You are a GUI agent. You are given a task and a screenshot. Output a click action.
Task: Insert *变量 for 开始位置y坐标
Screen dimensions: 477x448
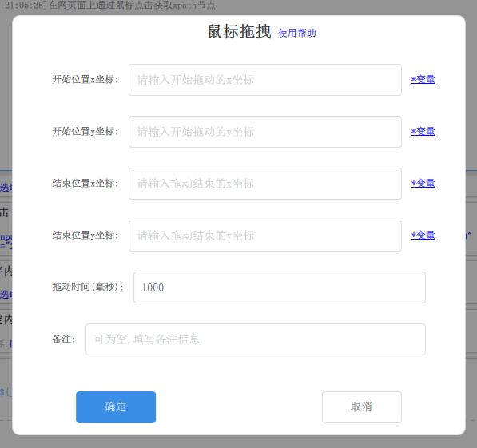click(x=423, y=132)
